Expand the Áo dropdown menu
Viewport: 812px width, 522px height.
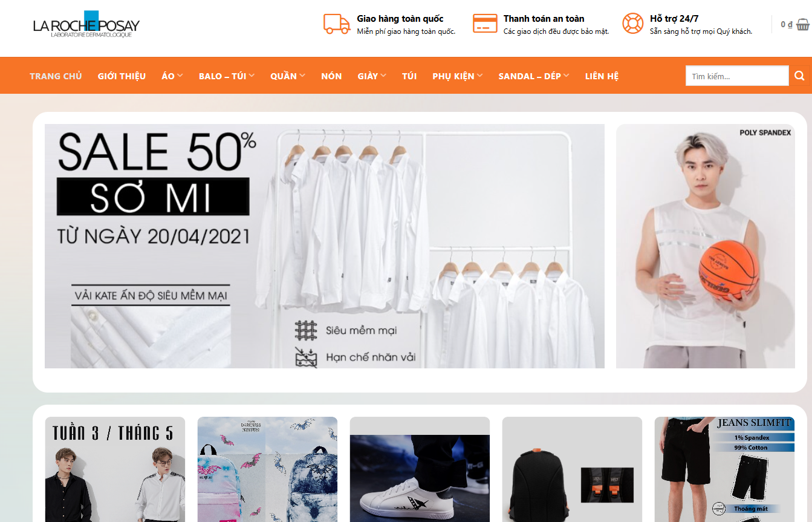click(x=172, y=76)
